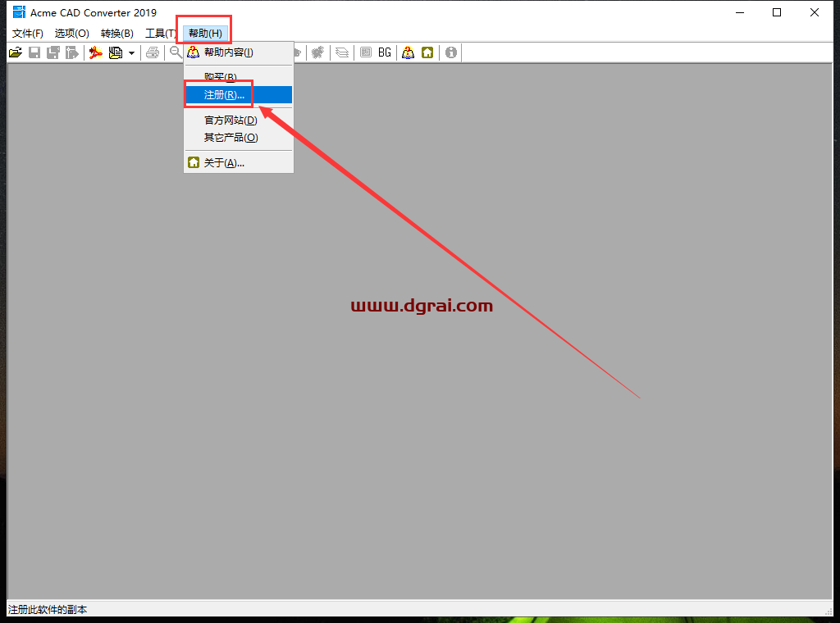
Task: Click the Acme CAD Converter title bar icon
Action: tap(19, 11)
